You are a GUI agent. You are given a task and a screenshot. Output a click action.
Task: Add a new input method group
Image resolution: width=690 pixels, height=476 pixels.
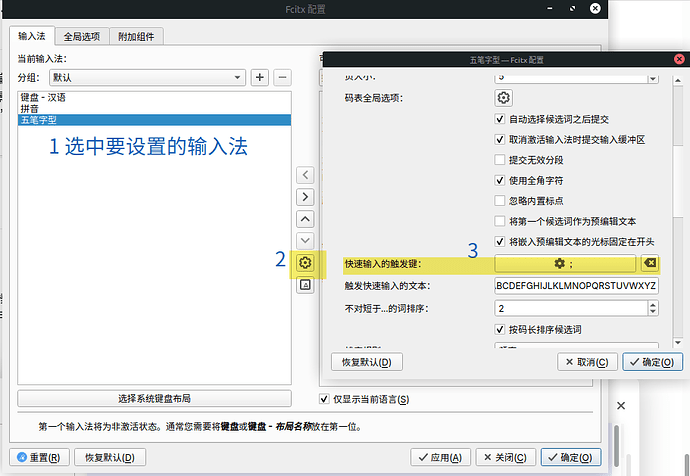point(260,77)
